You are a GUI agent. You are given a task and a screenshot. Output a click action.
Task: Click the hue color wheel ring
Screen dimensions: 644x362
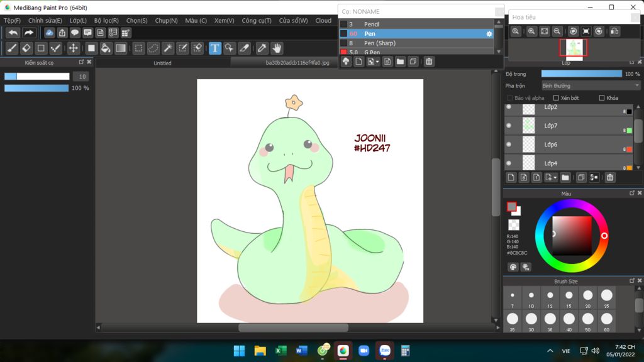(572, 203)
